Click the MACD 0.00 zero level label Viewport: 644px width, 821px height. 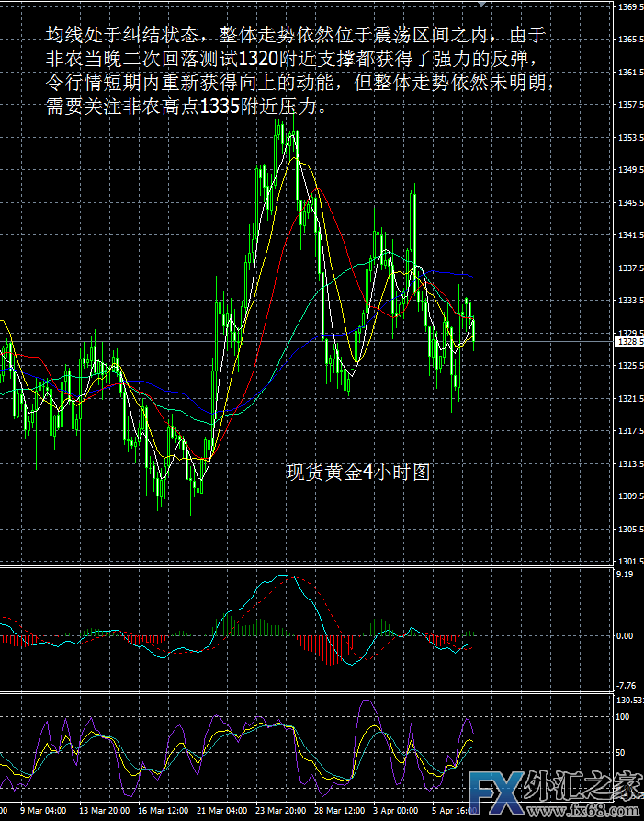(627, 636)
